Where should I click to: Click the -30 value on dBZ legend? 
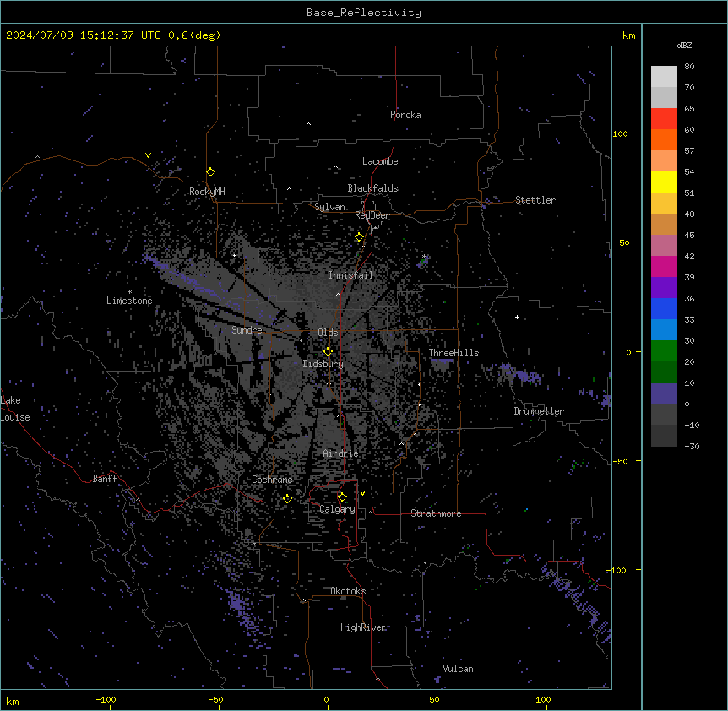692,446
